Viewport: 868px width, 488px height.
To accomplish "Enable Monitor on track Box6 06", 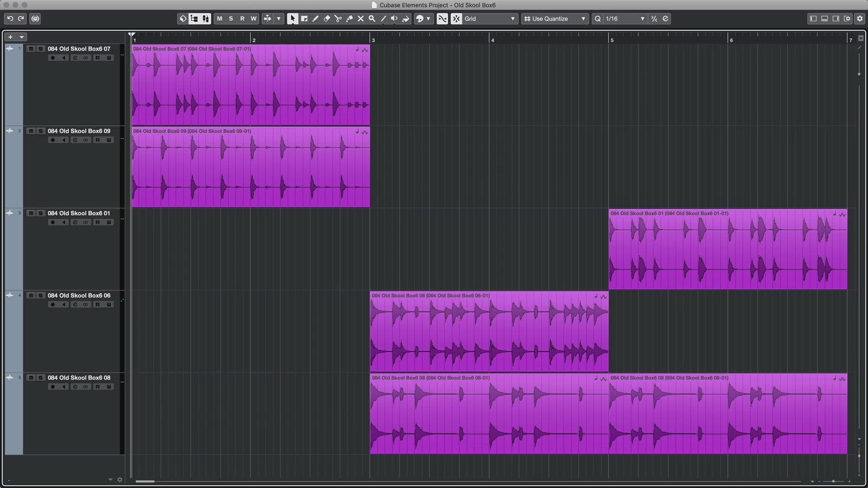I will [64, 305].
